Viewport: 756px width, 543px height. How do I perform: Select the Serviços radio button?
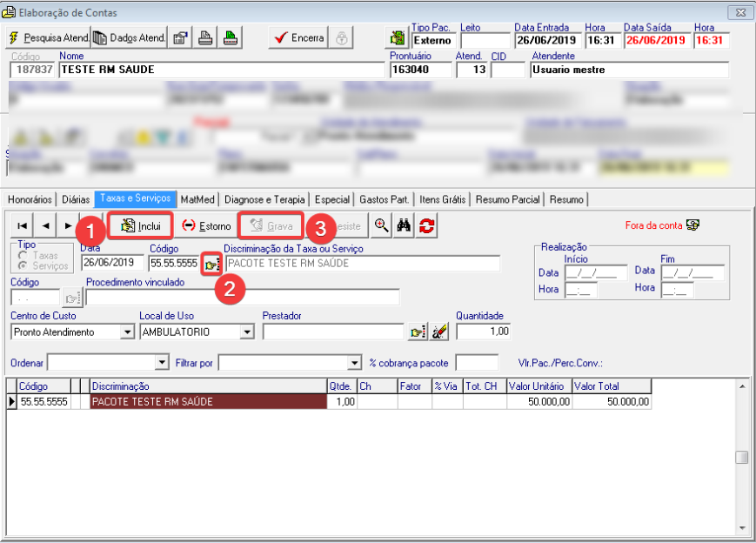[22, 265]
